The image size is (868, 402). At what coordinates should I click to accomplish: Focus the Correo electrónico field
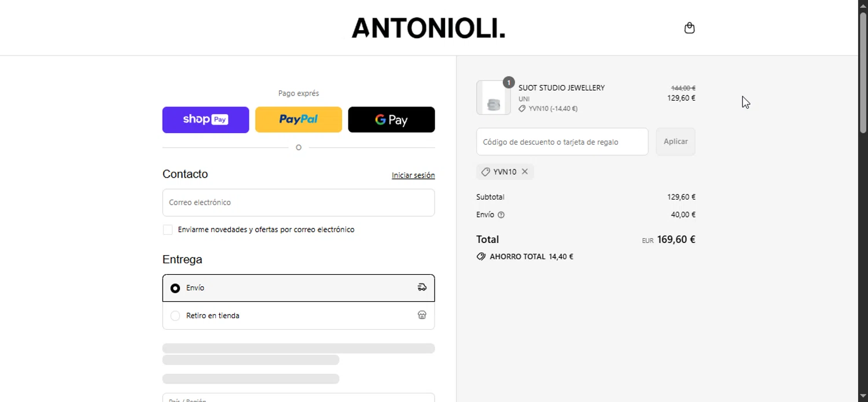[299, 202]
